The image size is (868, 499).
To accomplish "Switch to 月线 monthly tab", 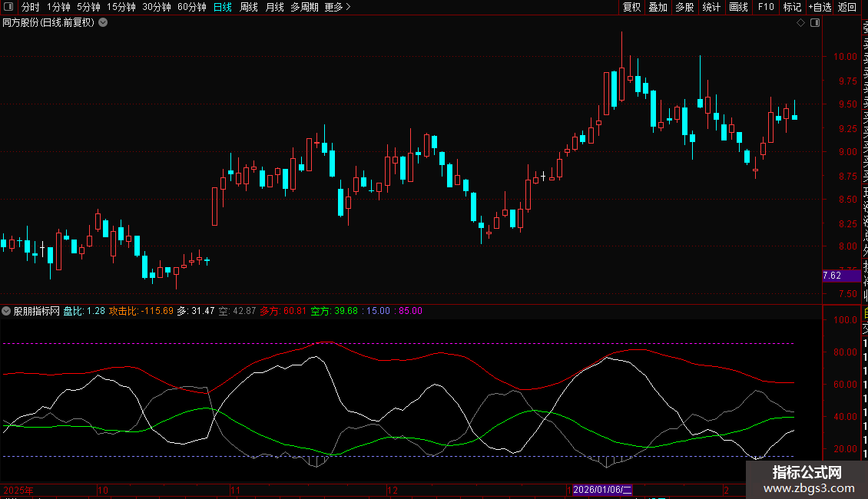I will (x=274, y=7).
